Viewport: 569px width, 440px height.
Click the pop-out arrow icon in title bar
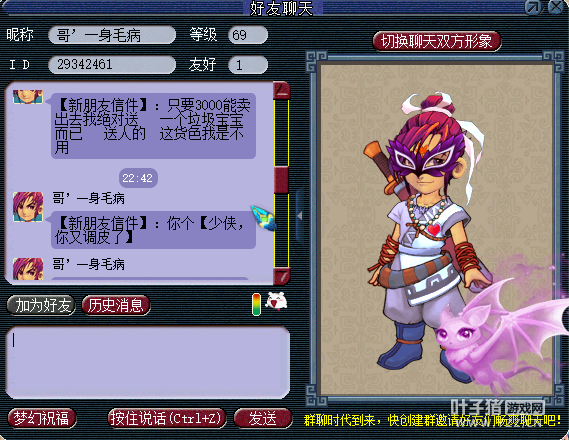tap(533, 7)
